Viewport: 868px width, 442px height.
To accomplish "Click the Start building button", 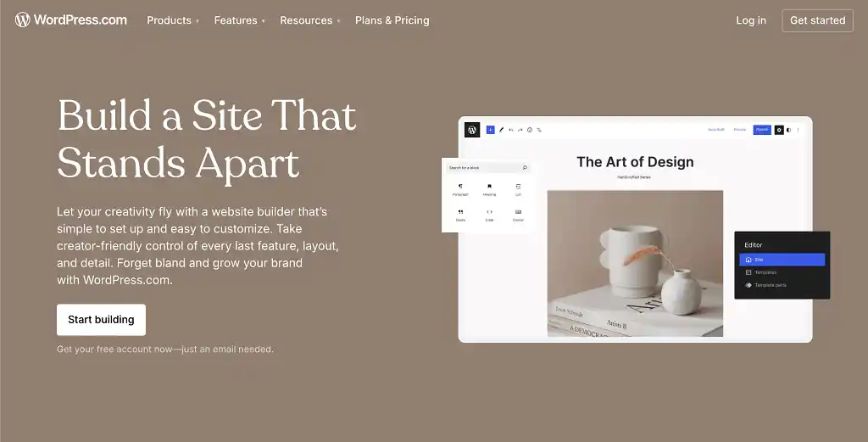I will tap(102, 320).
